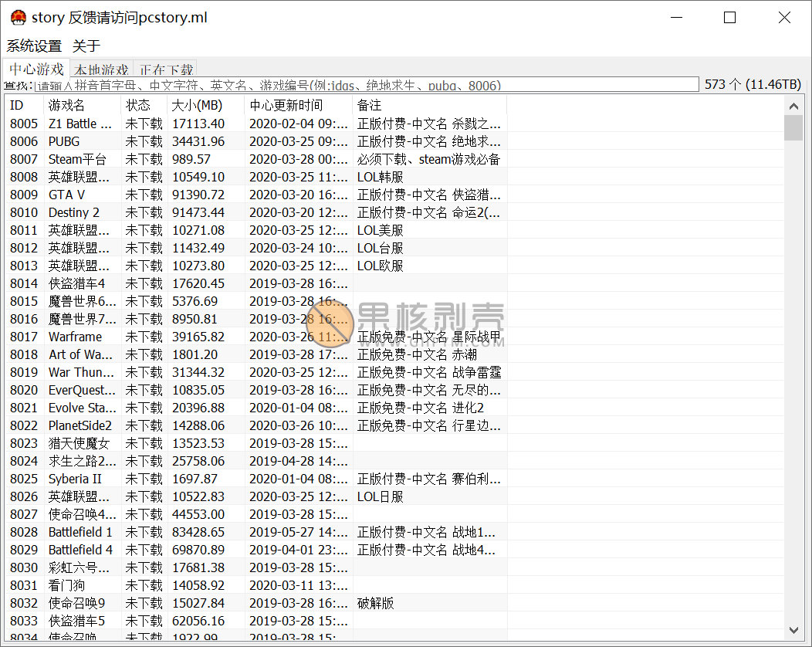812x647 pixels.
Task: Click the 573 个 (11.46TB) count label
Action: (753, 84)
